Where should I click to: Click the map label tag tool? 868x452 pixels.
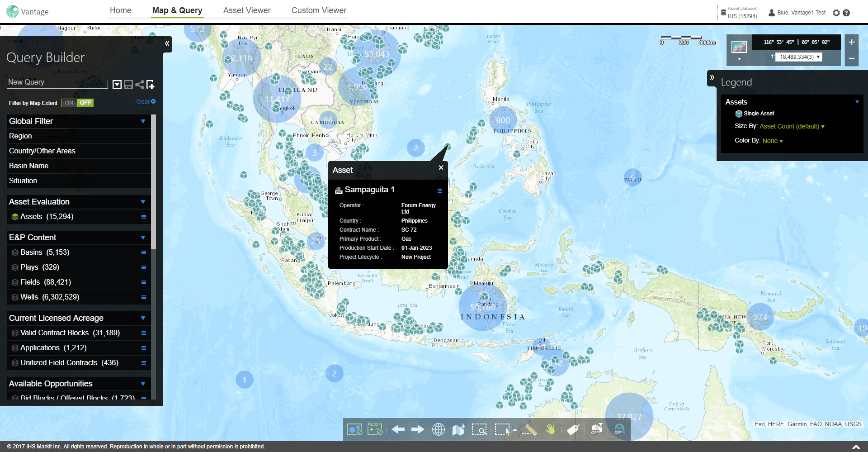(x=573, y=429)
